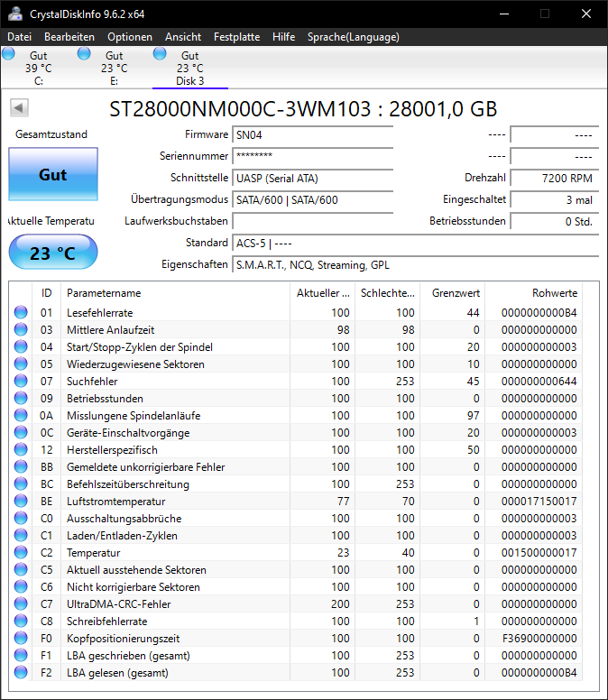608x700 pixels.
Task: Minimize the CrystalDiskInfo window
Action: 504,14
